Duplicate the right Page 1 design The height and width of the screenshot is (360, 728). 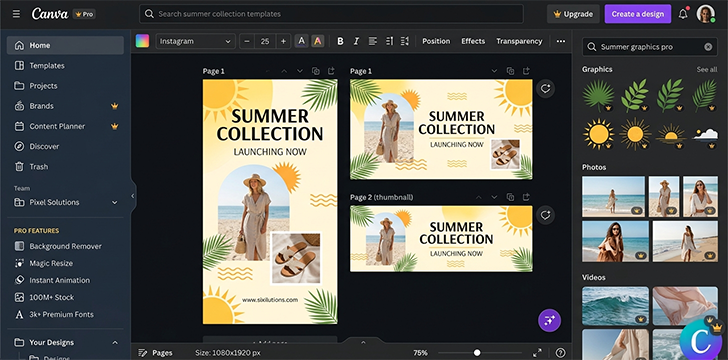[510, 71]
